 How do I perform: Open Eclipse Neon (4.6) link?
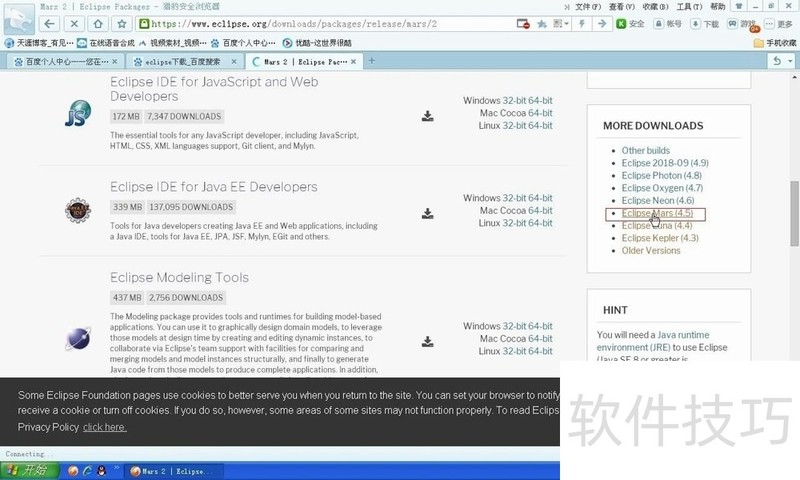[x=658, y=200]
